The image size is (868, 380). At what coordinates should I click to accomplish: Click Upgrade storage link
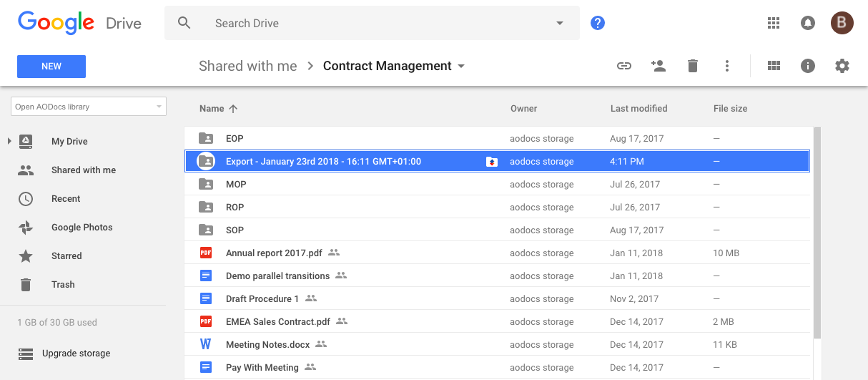pyautogui.click(x=77, y=354)
